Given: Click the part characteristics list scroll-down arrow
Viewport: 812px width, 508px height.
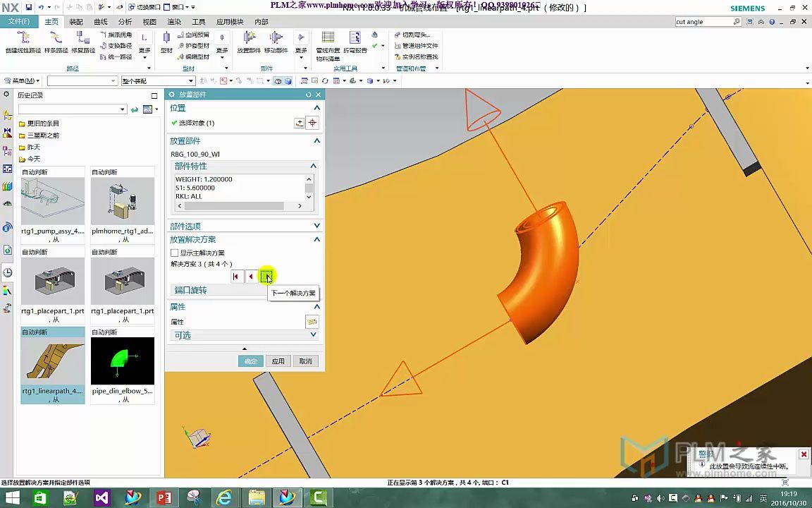Looking at the screenshot, I should click(309, 197).
